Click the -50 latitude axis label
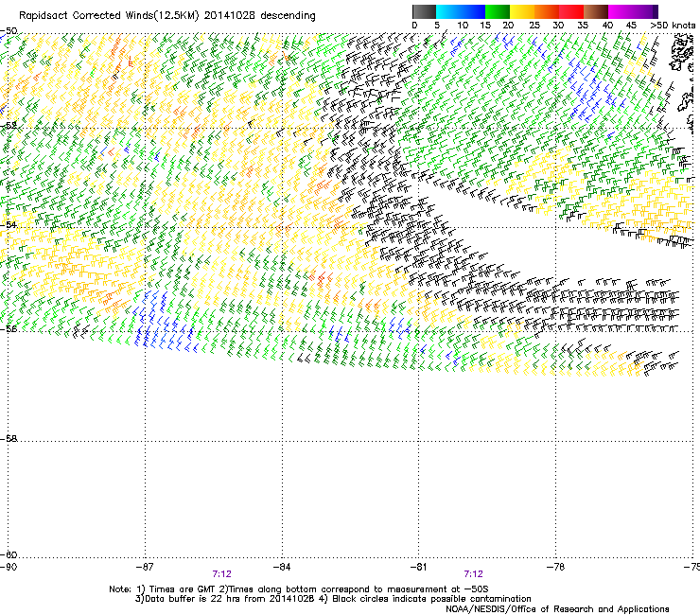Viewport: 700px width, 615px height. pyautogui.click(x=9, y=31)
